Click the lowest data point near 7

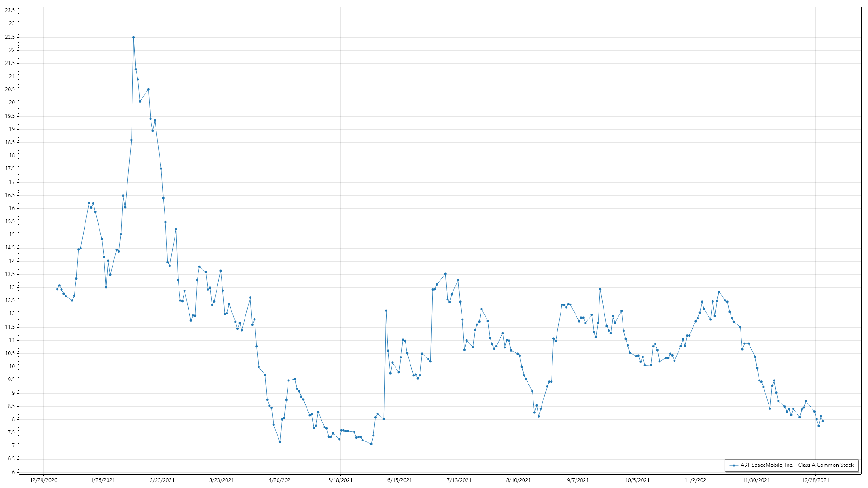point(371,444)
